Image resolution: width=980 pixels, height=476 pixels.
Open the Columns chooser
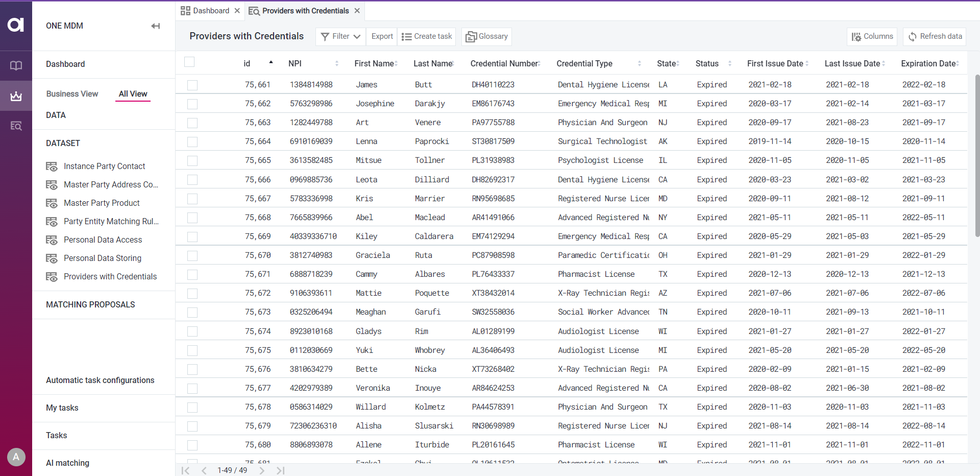[x=872, y=36]
